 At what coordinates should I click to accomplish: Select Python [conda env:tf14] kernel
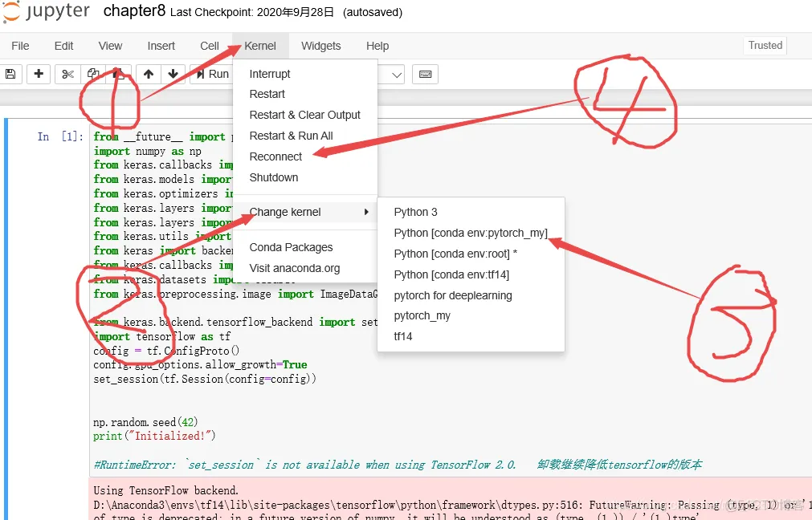471,274
